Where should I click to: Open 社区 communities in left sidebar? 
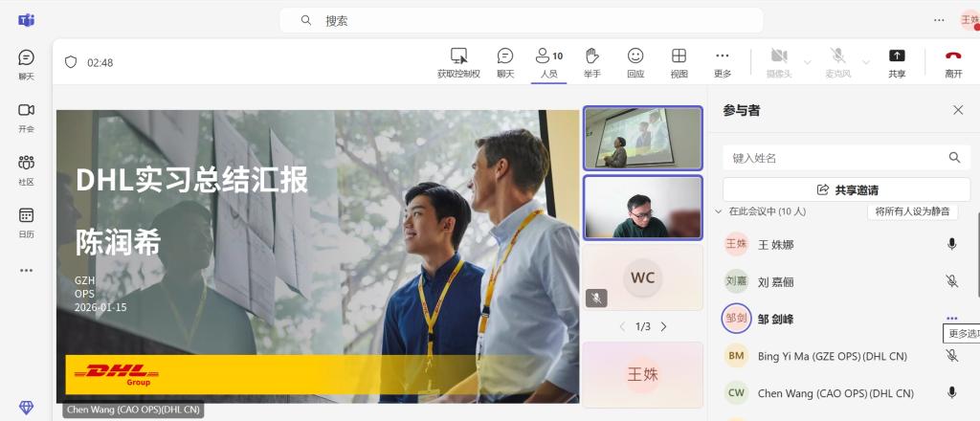(26, 164)
